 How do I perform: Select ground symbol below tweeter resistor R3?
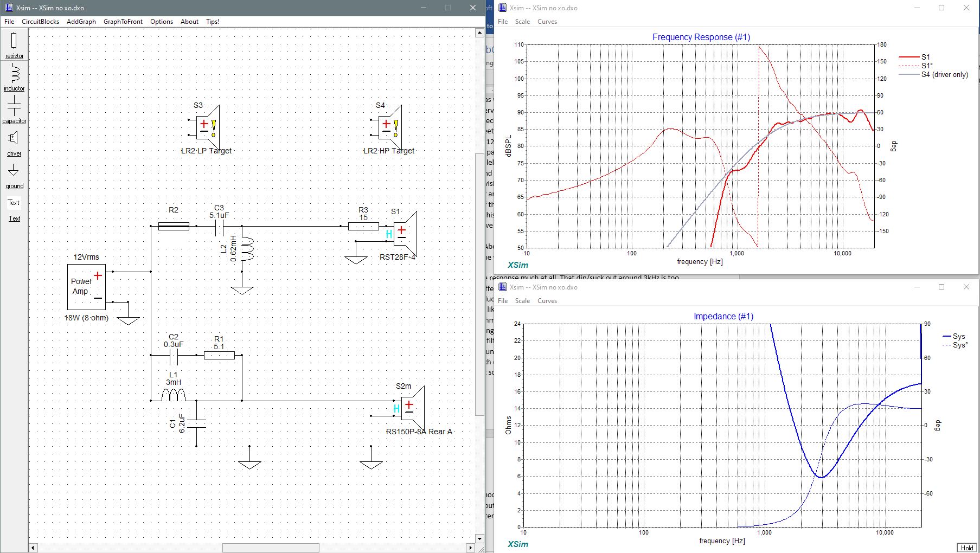tap(356, 260)
